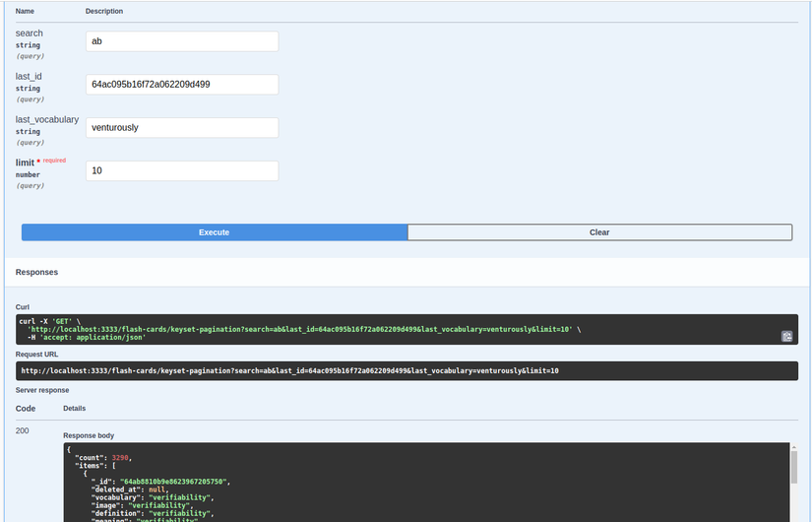Click the null value of deleted_at

coord(156,489)
